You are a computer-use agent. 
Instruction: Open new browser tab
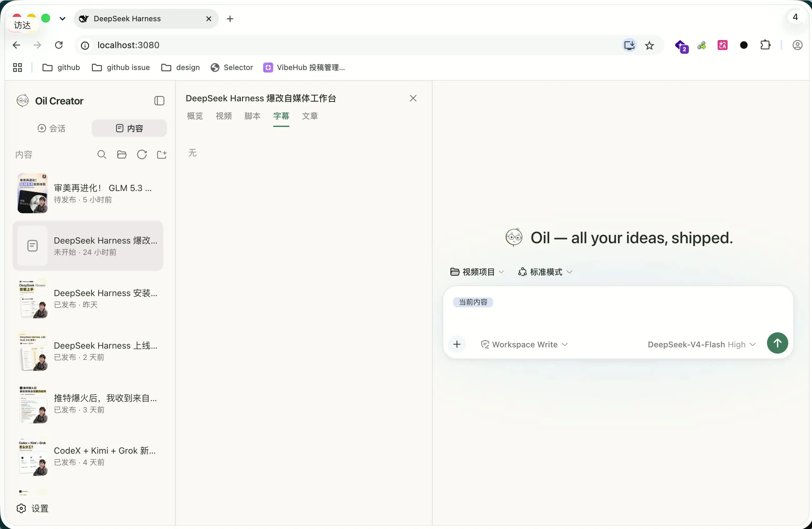[230, 19]
